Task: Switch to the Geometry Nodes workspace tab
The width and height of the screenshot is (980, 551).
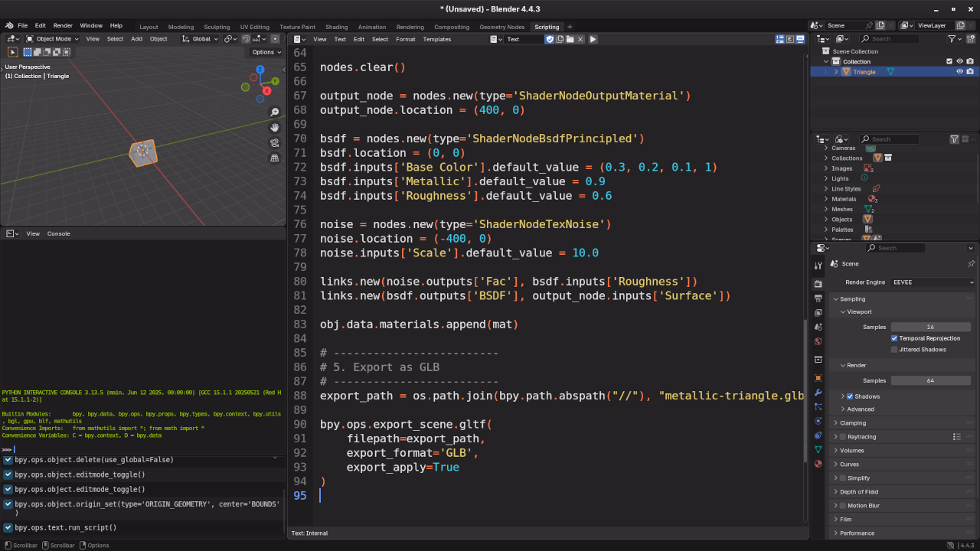Action: [x=502, y=27]
